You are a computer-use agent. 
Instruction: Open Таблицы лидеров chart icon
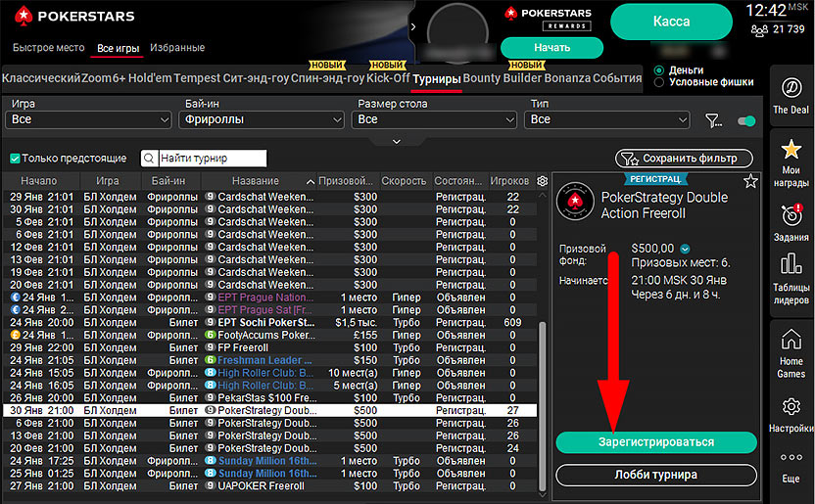click(x=791, y=263)
